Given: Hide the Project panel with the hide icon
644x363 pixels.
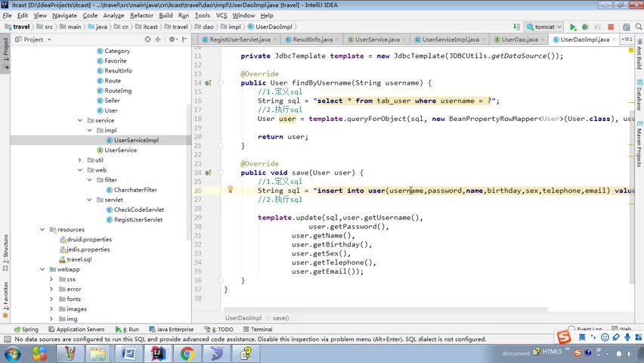Looking at the screenshot, I should point(184,39).
